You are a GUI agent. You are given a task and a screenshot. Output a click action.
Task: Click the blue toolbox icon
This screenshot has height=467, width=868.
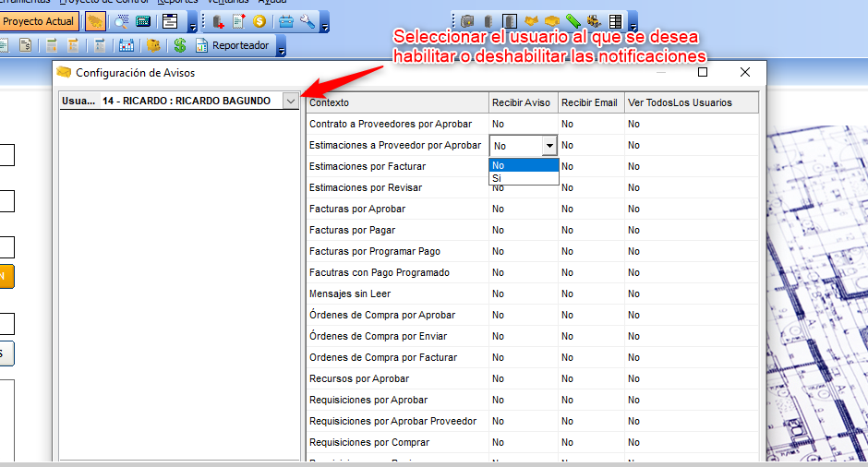pos(286,21)
